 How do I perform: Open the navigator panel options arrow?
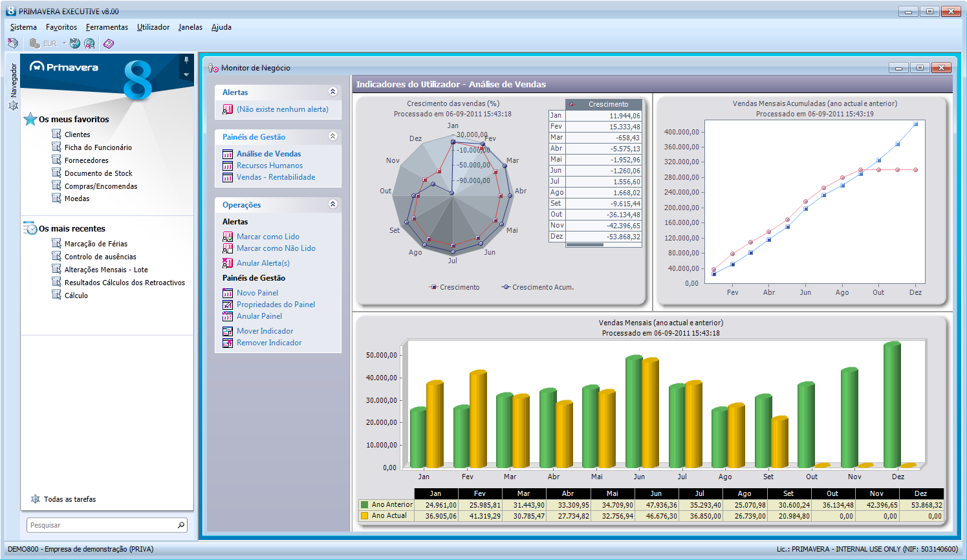click(186, 75)
